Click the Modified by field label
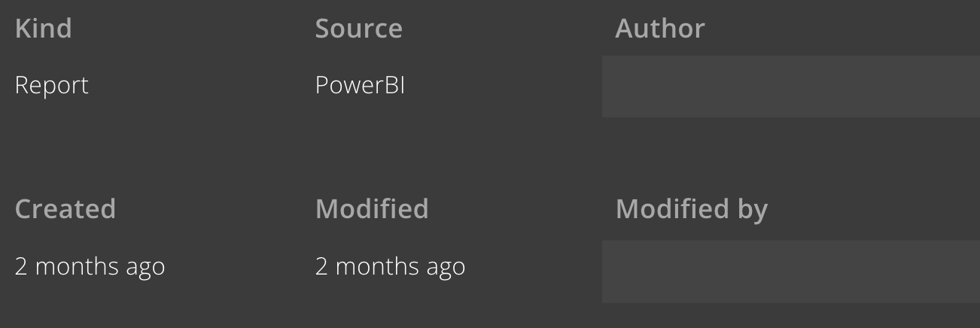The image size is (980, 328). tap(691, 209)
